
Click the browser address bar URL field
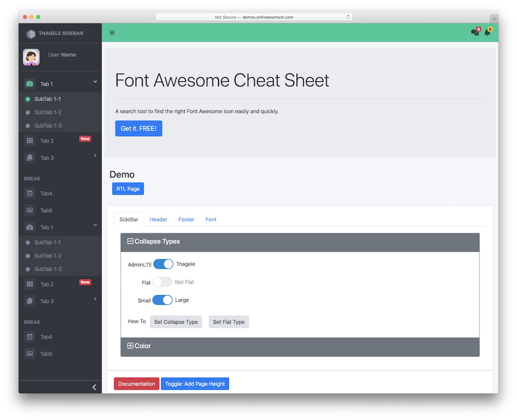tap(254, 17)
